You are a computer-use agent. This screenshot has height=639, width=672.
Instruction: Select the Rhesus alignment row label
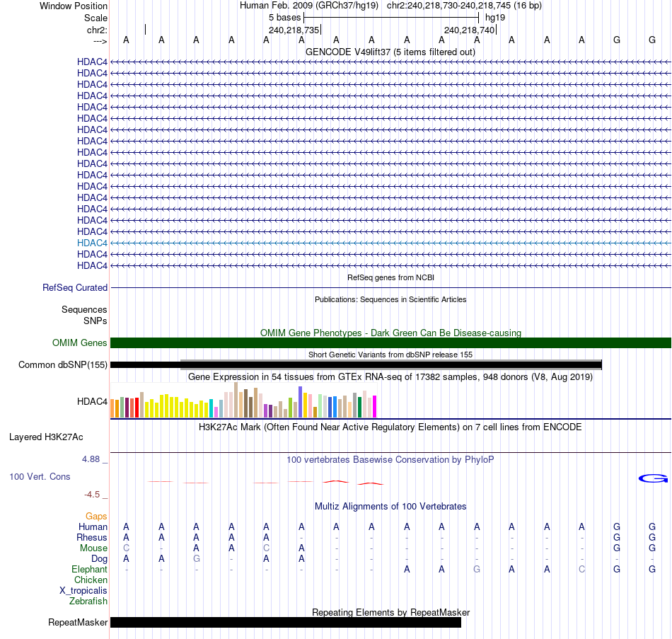pos(92,537)
